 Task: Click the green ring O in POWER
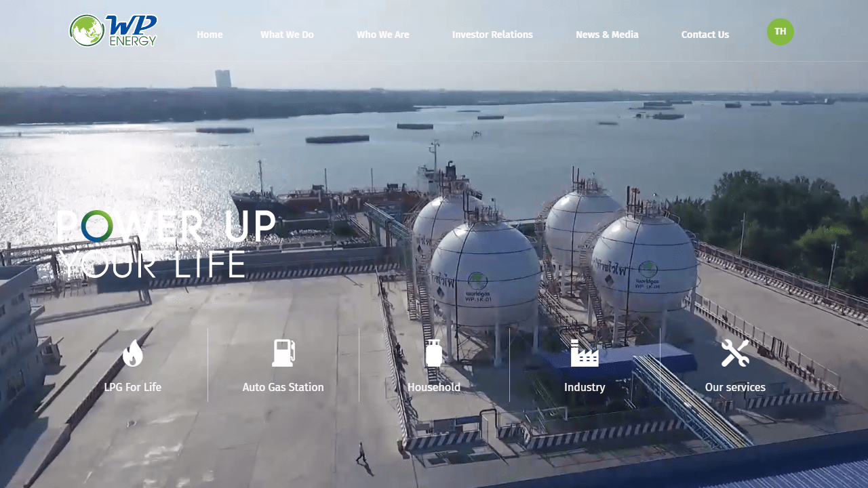(x=97, y=226)
